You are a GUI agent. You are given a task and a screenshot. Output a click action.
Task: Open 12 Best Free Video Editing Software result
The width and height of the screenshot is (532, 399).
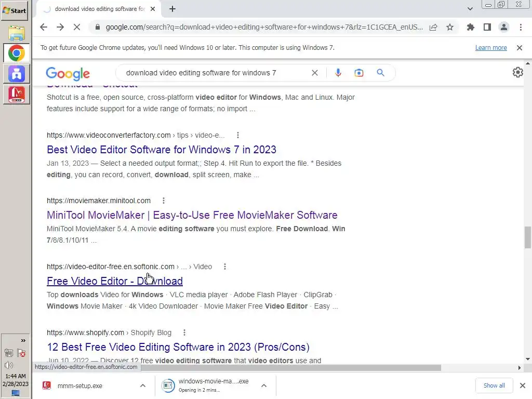coord(178,347)
